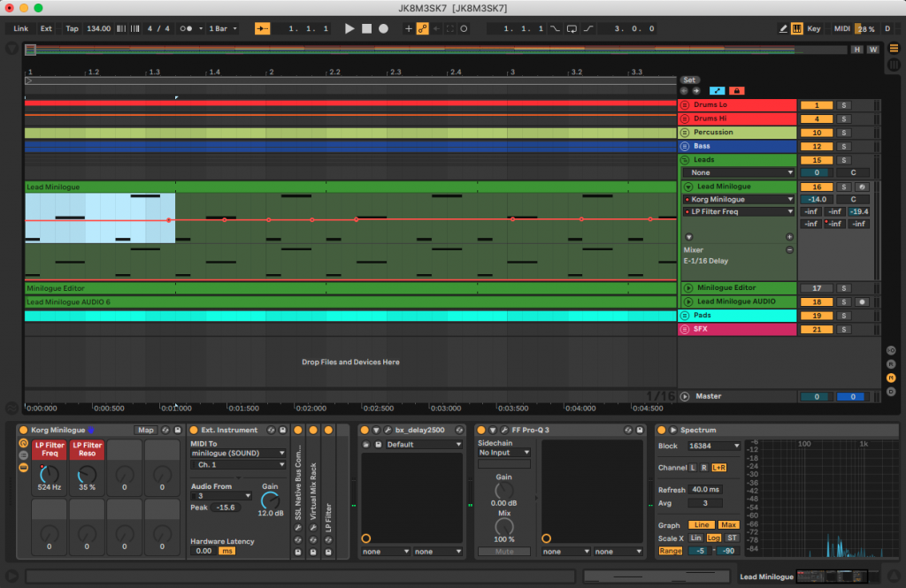Solo the Bass track
Viewport: 906px width, 588px height.
pyautogui.click(x=843, y=146)
